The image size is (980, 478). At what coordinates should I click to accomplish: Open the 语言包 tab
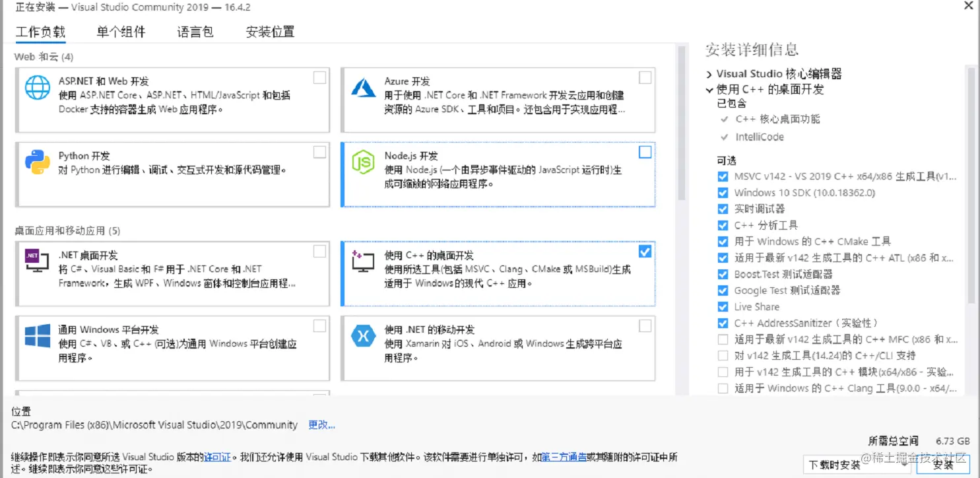195,31
